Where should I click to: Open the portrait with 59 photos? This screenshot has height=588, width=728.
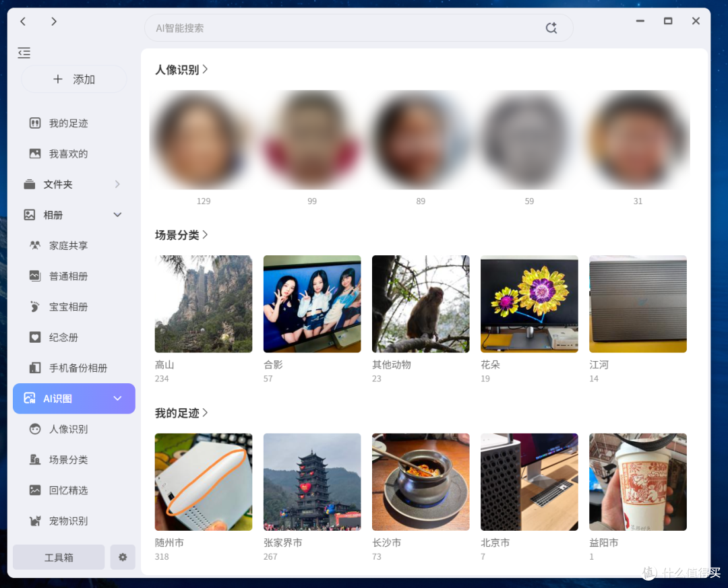[x=529, y=139]
